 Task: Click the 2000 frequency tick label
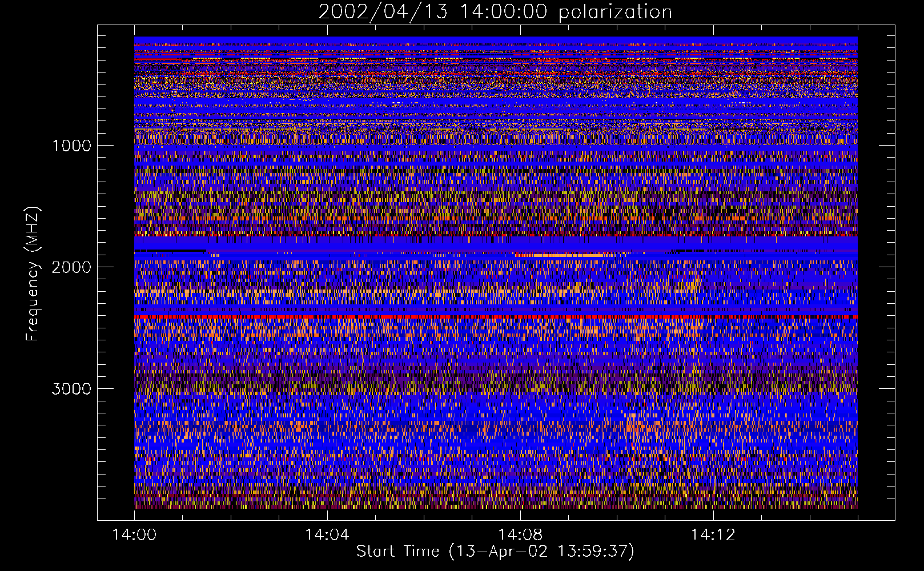point(71,267)
